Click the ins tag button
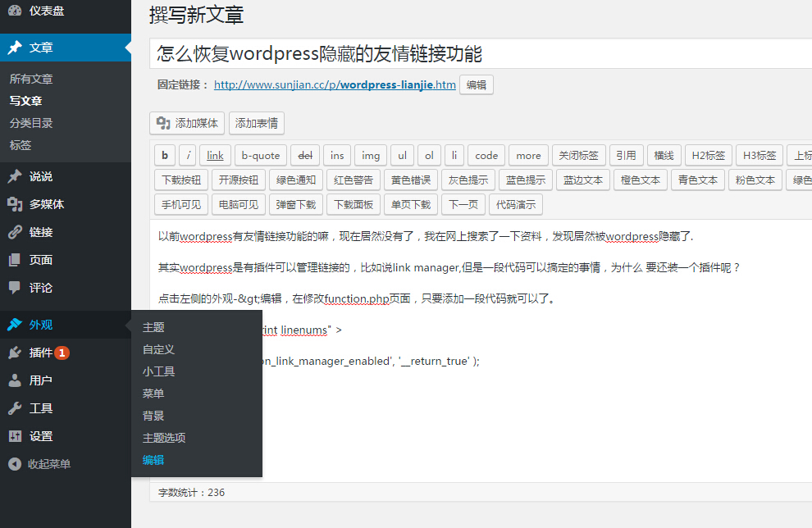The width and height of the screenshot is (812, 528). (x=337, y=155)
